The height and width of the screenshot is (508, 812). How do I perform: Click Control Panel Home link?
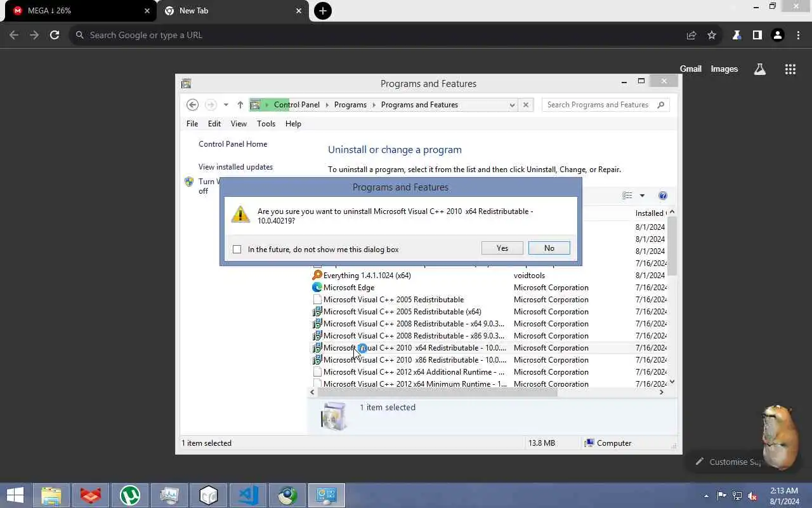tap(233, 144)
